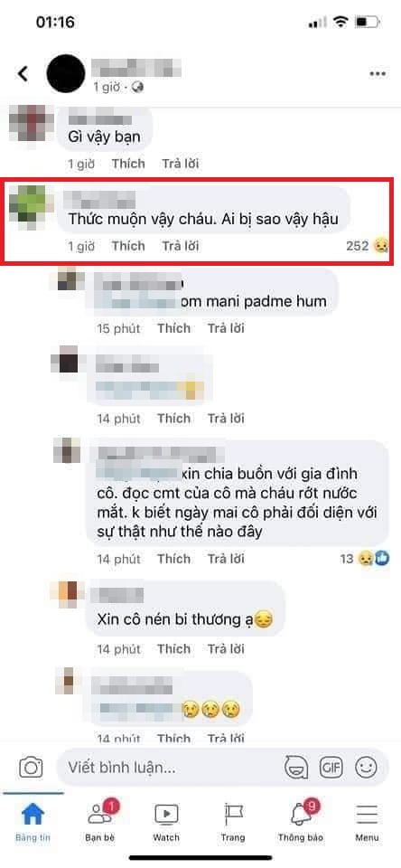Open the GIF picker in comment box
This screenshot has width=401, height=868.
click(x=331, y=768)
